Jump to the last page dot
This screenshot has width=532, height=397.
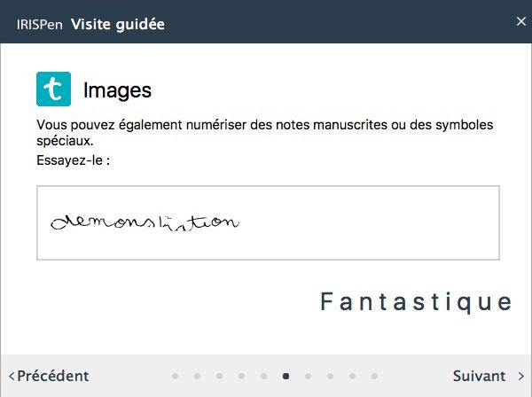coord(374,376)
